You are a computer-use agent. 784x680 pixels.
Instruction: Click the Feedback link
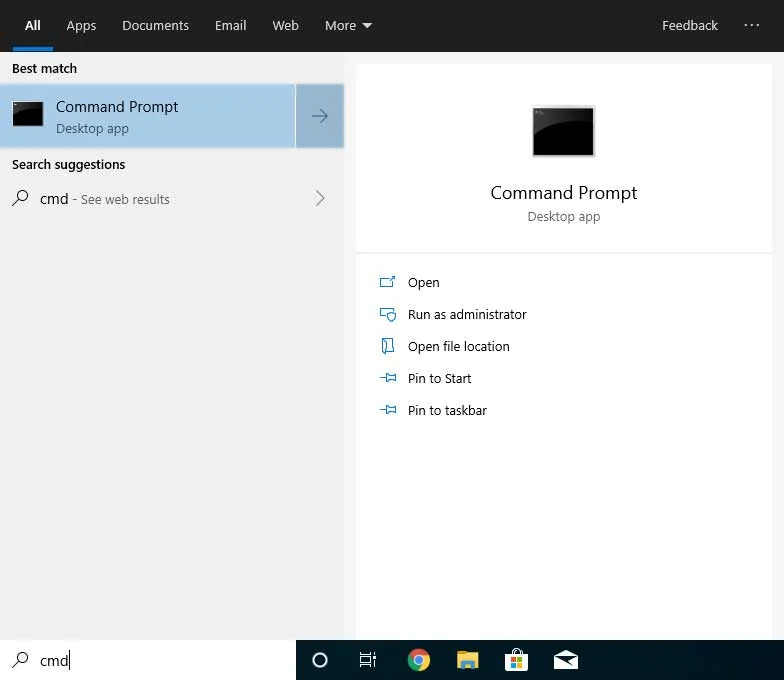[x=689, y=26]
